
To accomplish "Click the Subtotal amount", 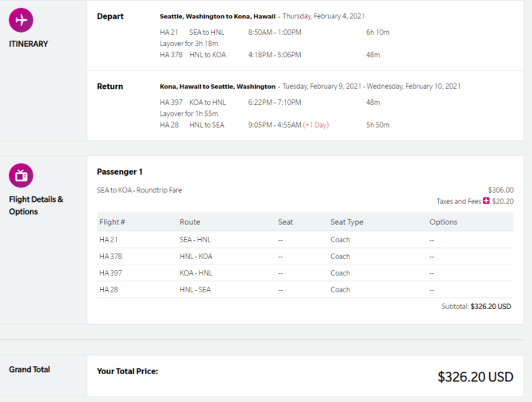I will [x=491, y=306].
